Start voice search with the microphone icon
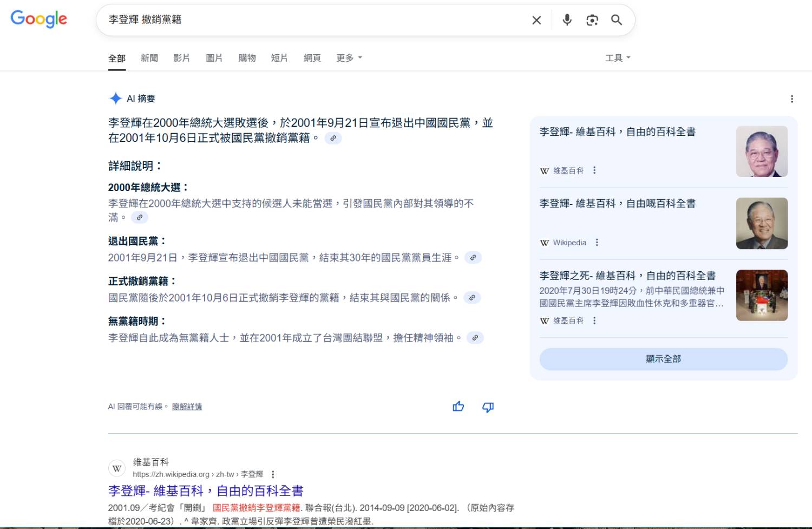Screen dimensions: 812x529 [x=567, y=20]
